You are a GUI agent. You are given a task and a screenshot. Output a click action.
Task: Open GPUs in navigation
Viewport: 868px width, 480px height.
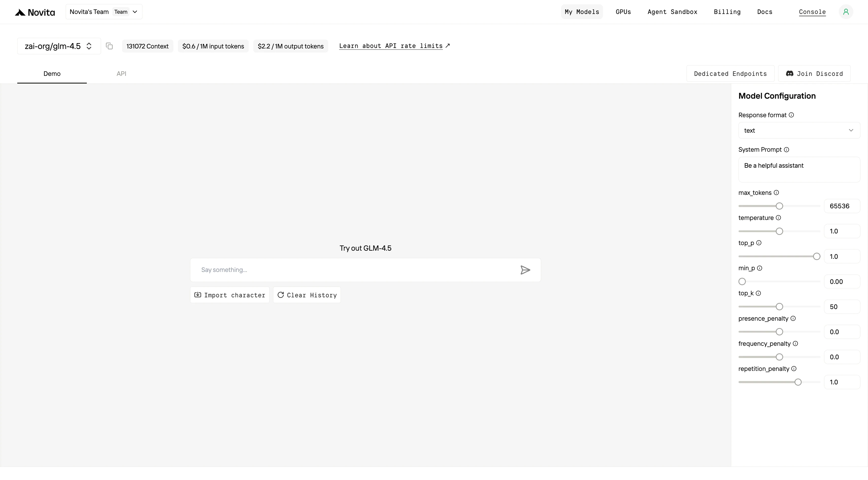(x=623, y=12)
